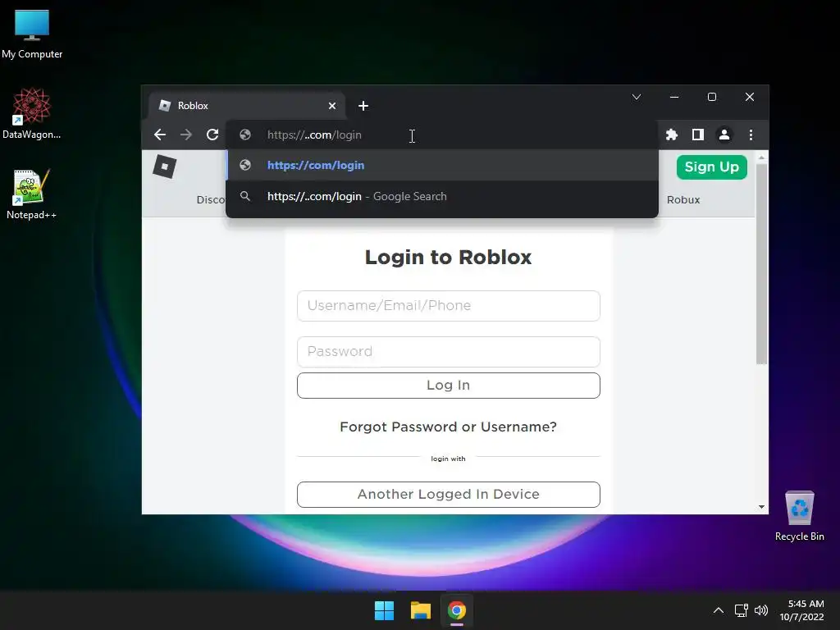Reload the Roblox page
The width and height of the screenshot is (840, 630).
212,135
